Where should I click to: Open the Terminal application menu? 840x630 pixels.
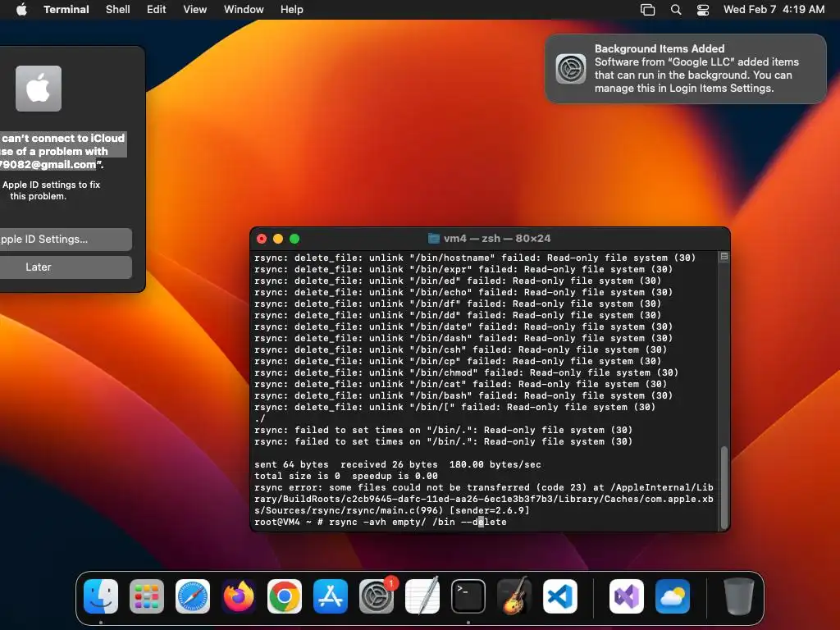(x=66, y=9)
